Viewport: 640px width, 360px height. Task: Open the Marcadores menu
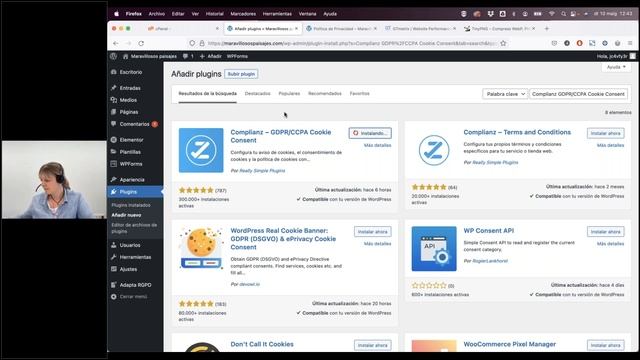pos(243,14)
